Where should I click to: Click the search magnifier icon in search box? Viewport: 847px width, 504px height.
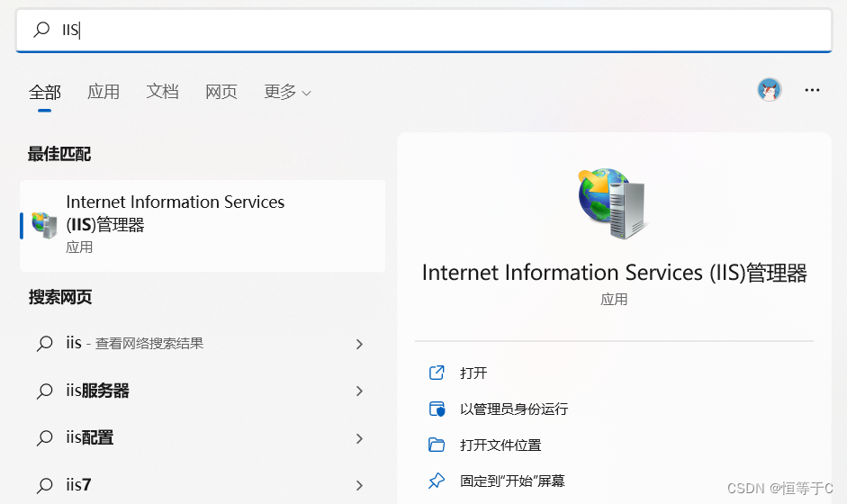coord(41,29)
